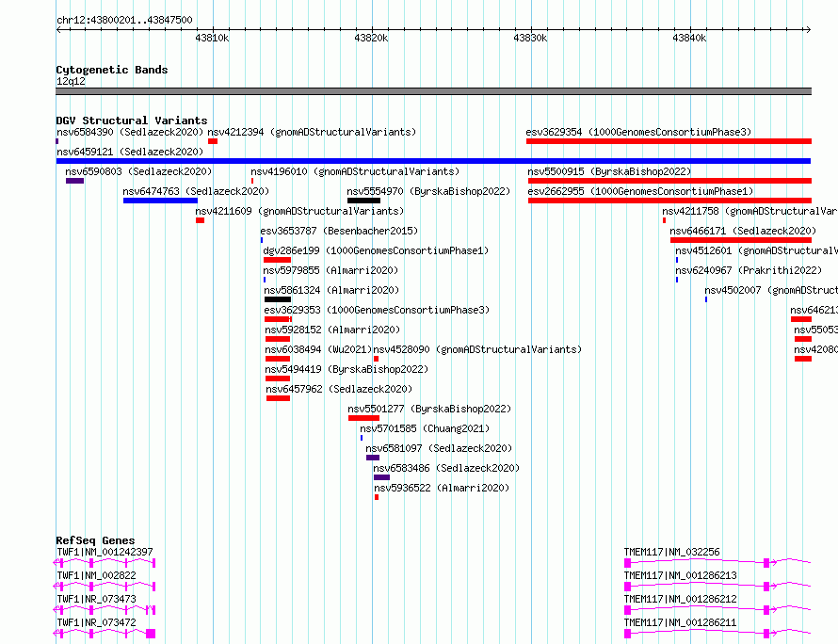838x644 pixels.
Task: Open variant nsv6466171 (Sedlazeck2020)
Action: (x=744, y=231)
